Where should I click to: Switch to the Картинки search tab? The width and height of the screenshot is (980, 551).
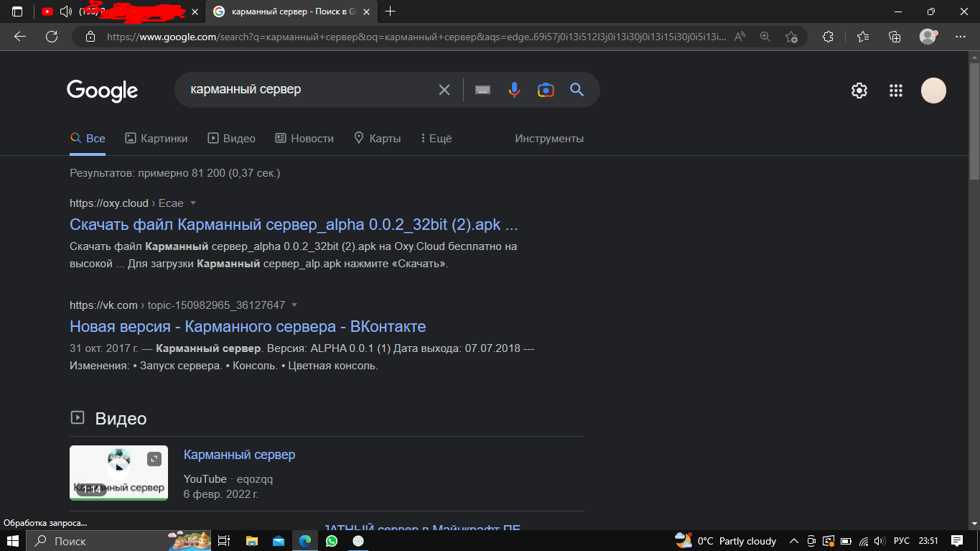pyautogui.click(x=157, y=139)
